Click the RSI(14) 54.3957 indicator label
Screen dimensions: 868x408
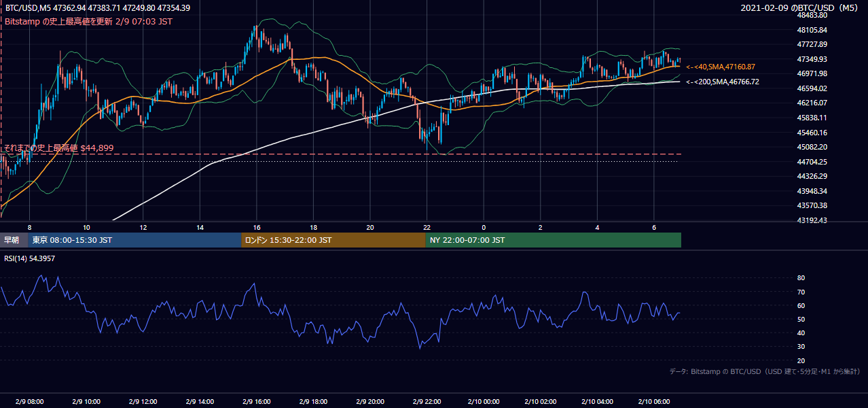(30, 258)
